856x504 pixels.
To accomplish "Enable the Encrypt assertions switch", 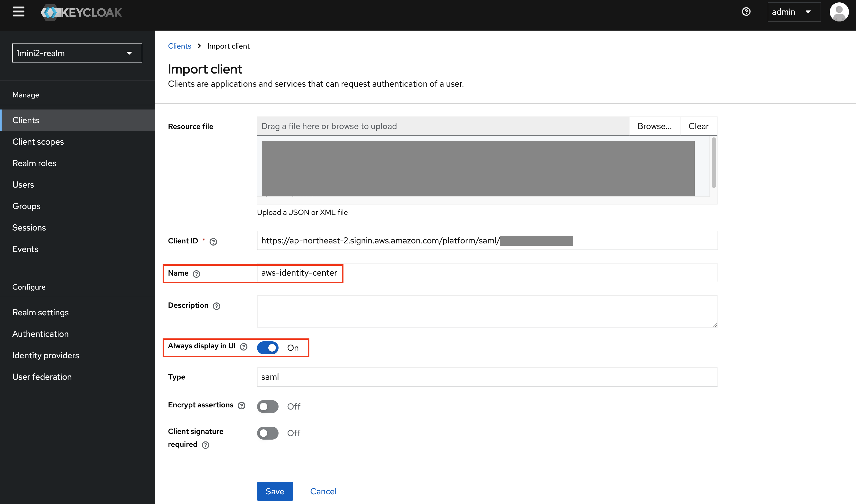I will tap(268, 407).
